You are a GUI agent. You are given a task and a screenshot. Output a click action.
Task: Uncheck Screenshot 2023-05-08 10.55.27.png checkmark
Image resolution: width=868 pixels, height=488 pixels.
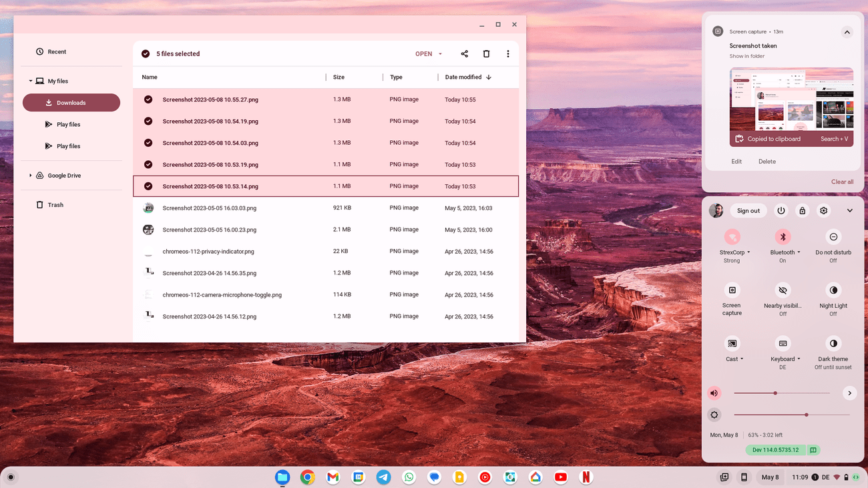coord(148,99)
